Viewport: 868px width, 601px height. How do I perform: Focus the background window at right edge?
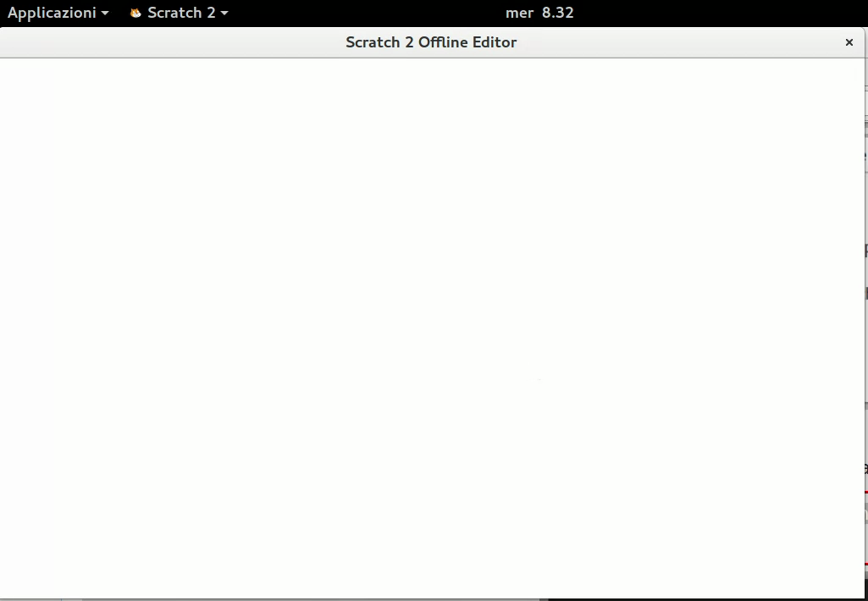pos(865,254)
